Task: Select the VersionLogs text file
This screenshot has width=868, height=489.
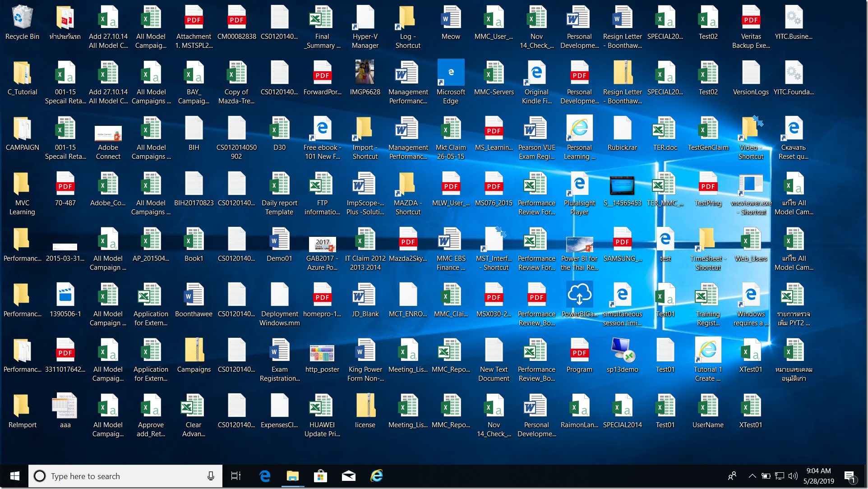Action: click(751, 78)
